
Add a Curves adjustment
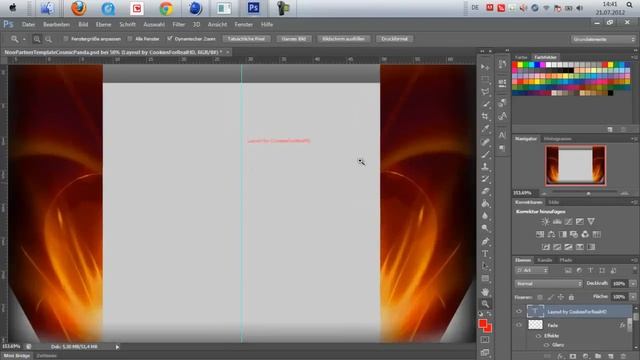tap(568, 222)
